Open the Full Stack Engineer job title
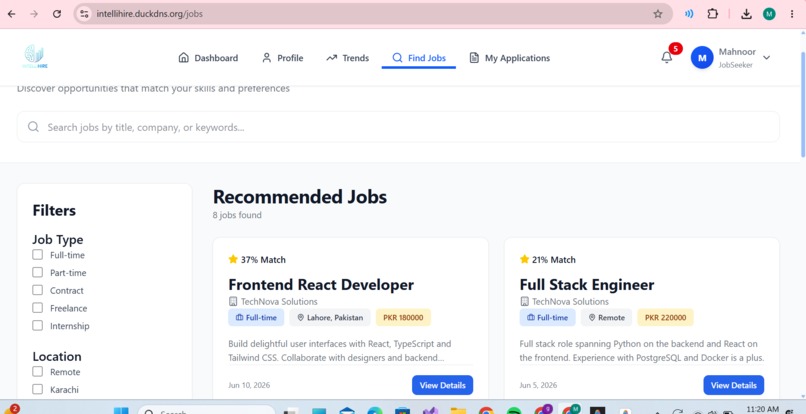This screenshot has width=806, height=414. (x=587, y=284)
